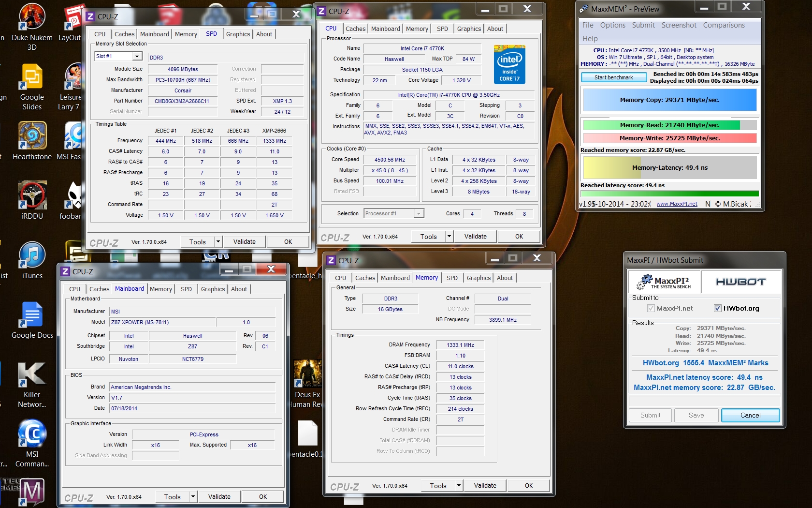Click the Z87 XPOWER model field
The width and height of the screenshot is (812, 508).
click(x=162, y=322)
